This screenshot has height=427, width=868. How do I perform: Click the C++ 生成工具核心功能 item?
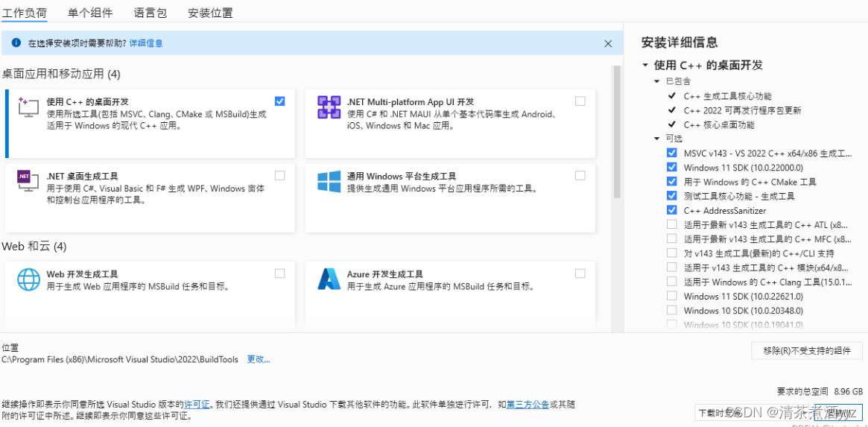click(x=727, y=96)
